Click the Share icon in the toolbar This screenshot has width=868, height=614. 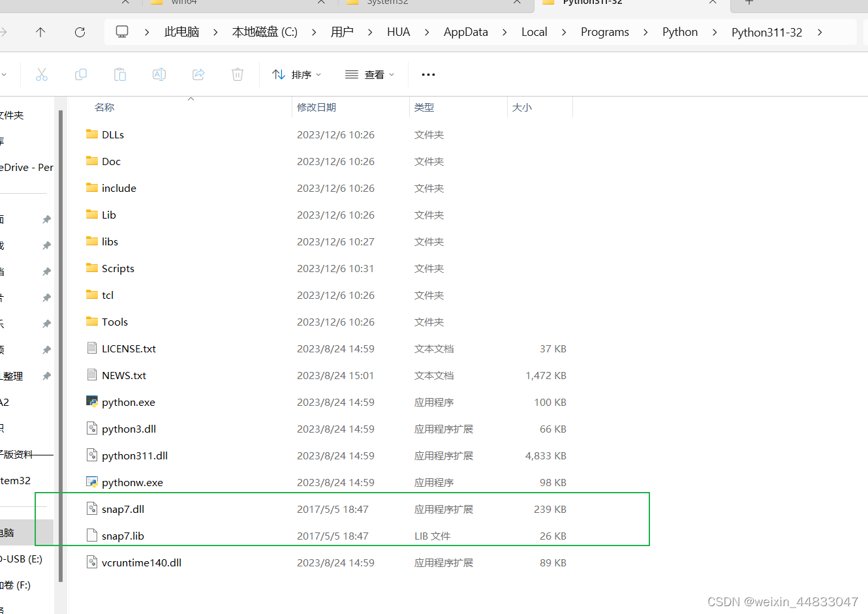pyautogui.click(x=198, y=74)
